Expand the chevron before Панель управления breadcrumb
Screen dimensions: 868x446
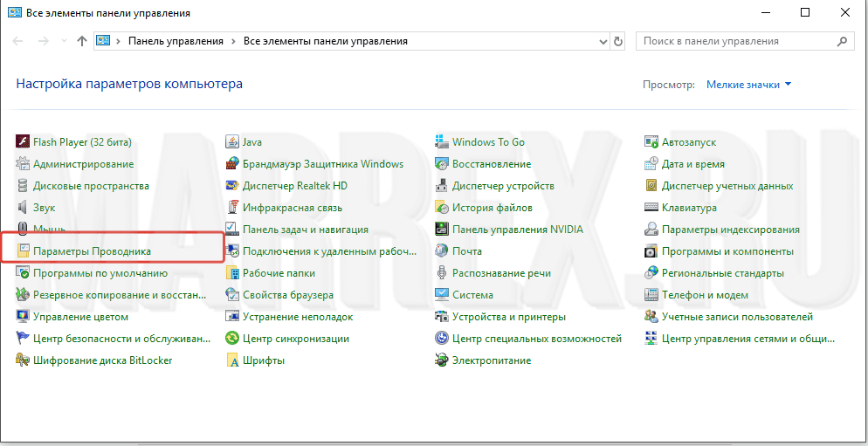click(119, 41)
